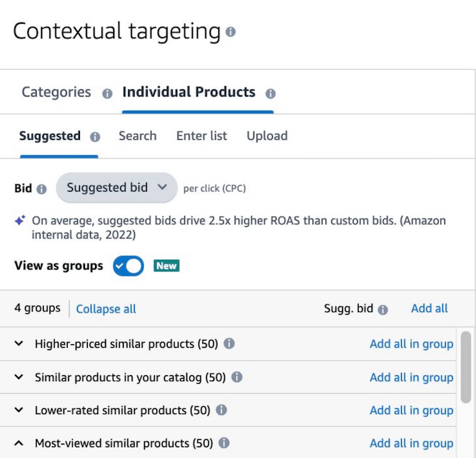This screenshot has height=458, width=476.
Task: Collapse Most-viewed similar products group
Action: 19,443
